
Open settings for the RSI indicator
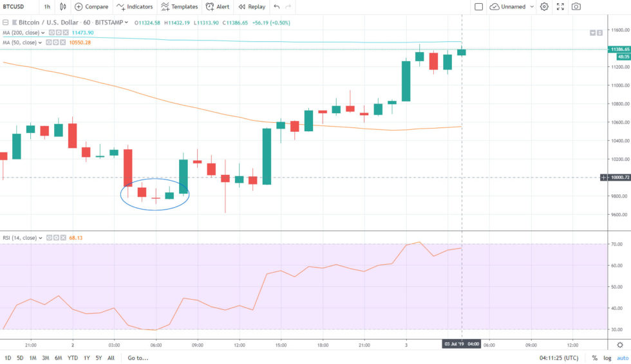56,238
